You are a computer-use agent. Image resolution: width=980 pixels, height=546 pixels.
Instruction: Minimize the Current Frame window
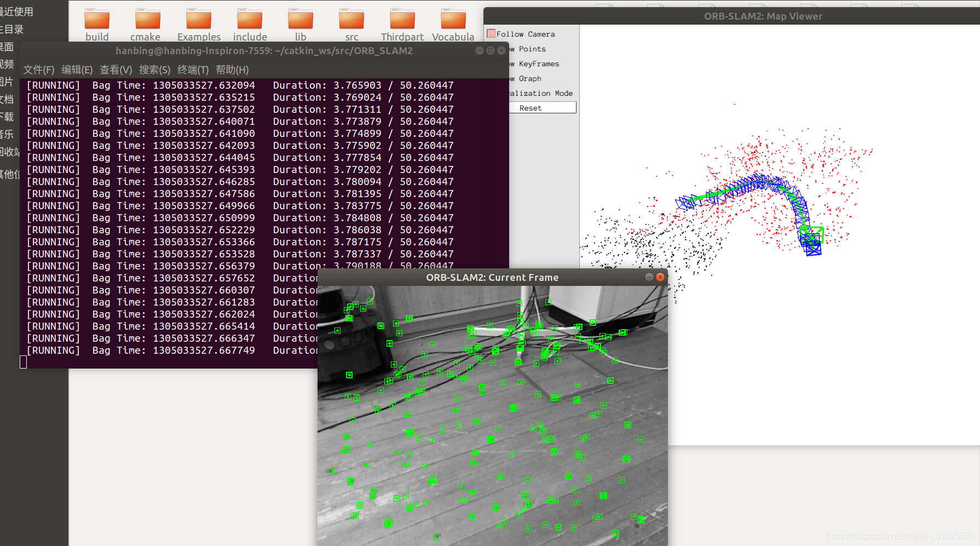point(649,277)
